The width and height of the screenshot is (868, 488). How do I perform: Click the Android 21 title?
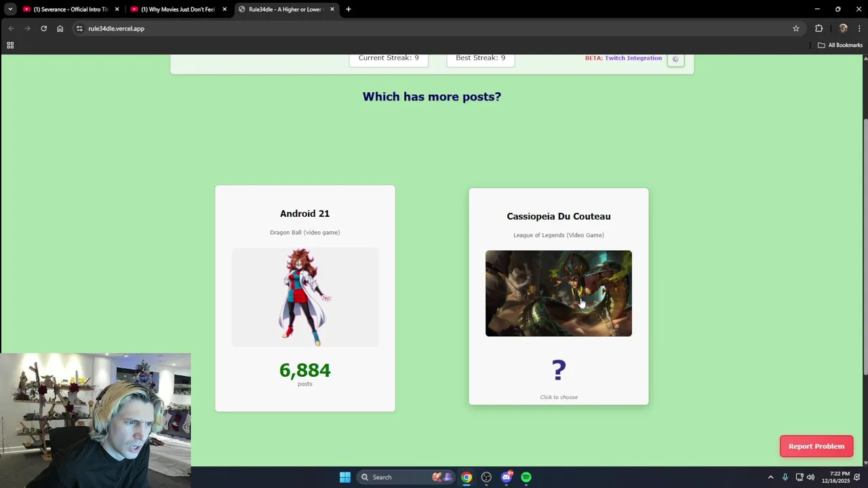[x=304, y=213]
